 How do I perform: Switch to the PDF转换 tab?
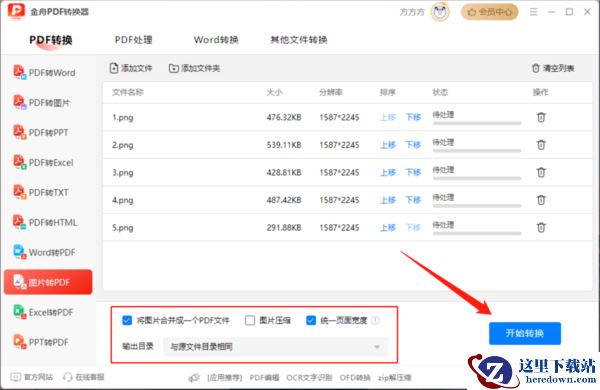coord(51,40)
